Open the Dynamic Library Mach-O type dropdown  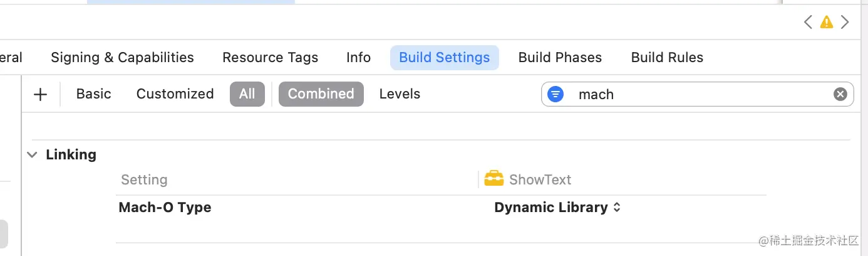(x=557, y=208)
